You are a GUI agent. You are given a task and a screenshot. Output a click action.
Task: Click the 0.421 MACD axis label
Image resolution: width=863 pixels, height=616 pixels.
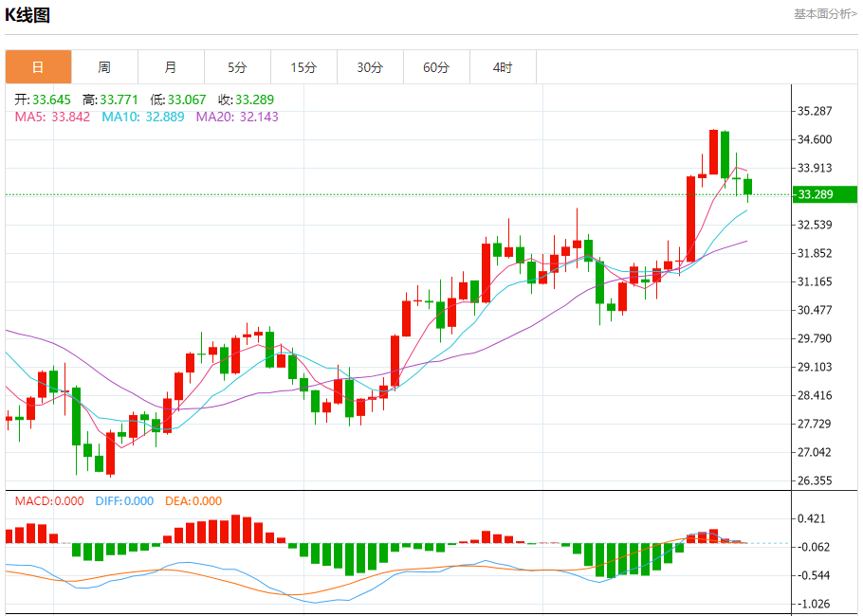click(x=811, y=518)
